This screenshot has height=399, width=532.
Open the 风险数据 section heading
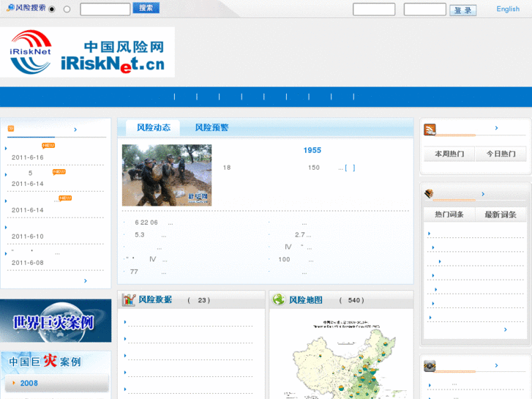(155, 300)
